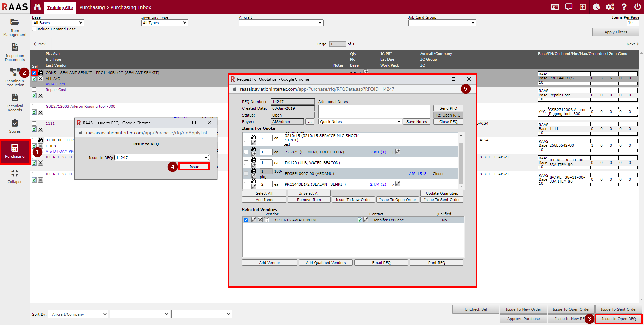Viewport: 644px width, 325px height.
Task: Open Item Management in the sidebar
Action: [x=15, y=27]
